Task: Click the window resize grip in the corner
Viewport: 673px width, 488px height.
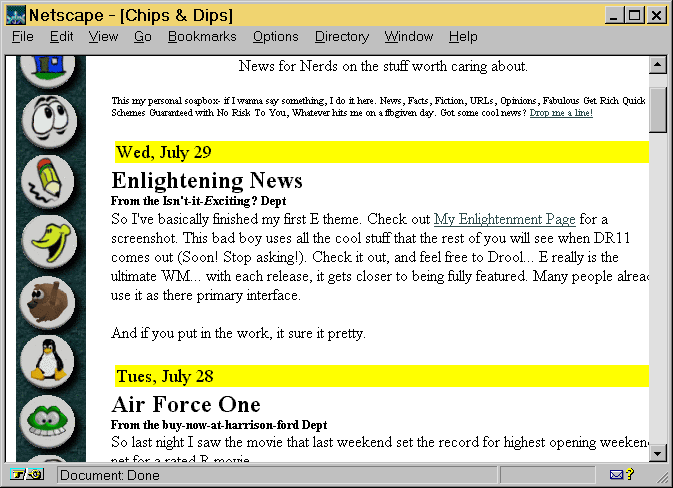Action: coord(664,477)
